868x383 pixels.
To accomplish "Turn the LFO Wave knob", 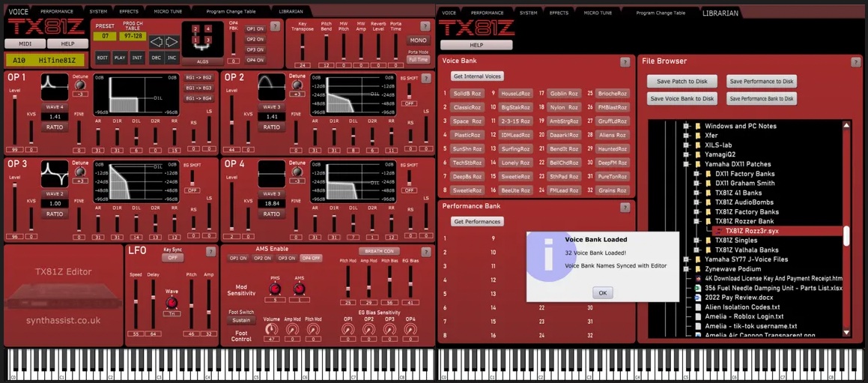I will click(x=172, y=302).
